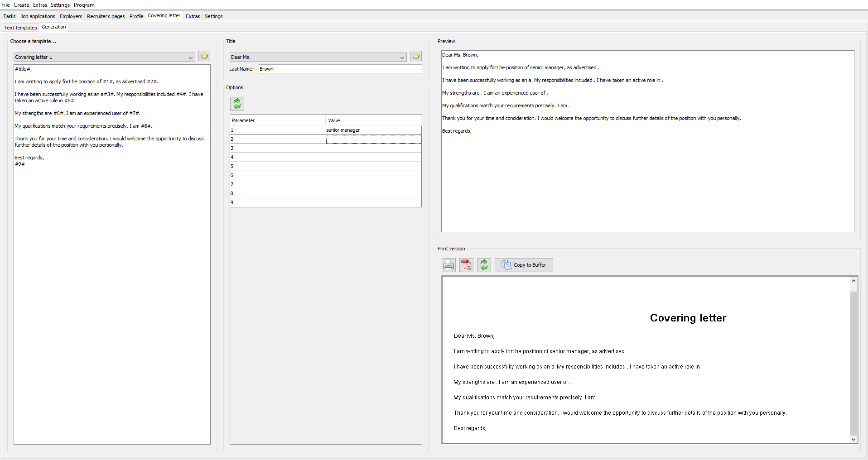Select the Generation sub-tab
The image size is (868, 460).
pyautogui.click(x=54, y=27)
